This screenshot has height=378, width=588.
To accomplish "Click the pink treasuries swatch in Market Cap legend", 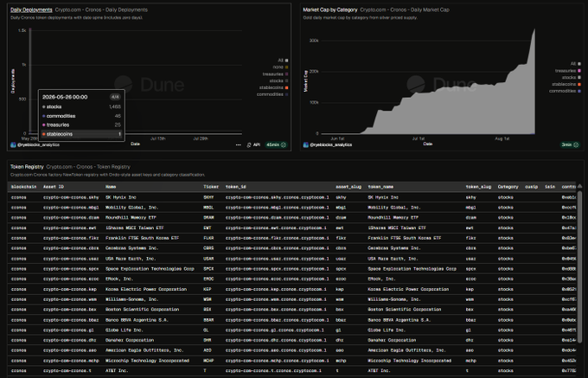I will point(579,71).
